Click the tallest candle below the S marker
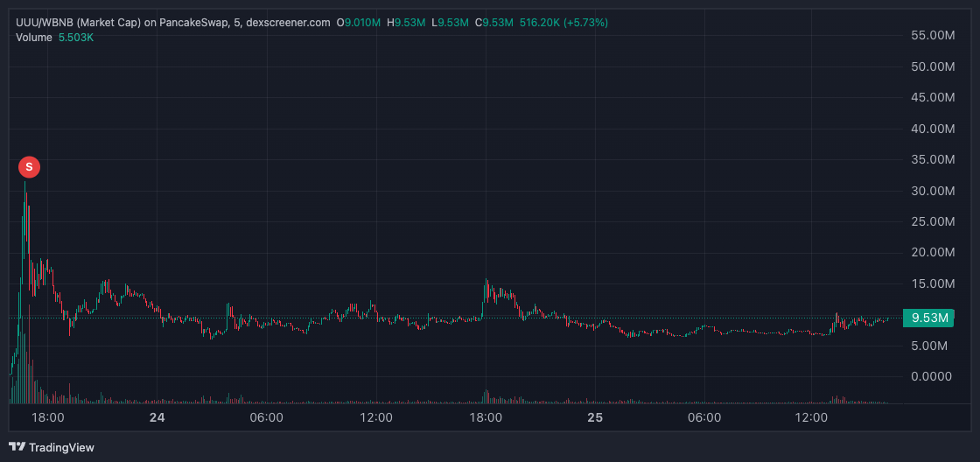This screenshot has height=462, width=980. tap(26, 219)
